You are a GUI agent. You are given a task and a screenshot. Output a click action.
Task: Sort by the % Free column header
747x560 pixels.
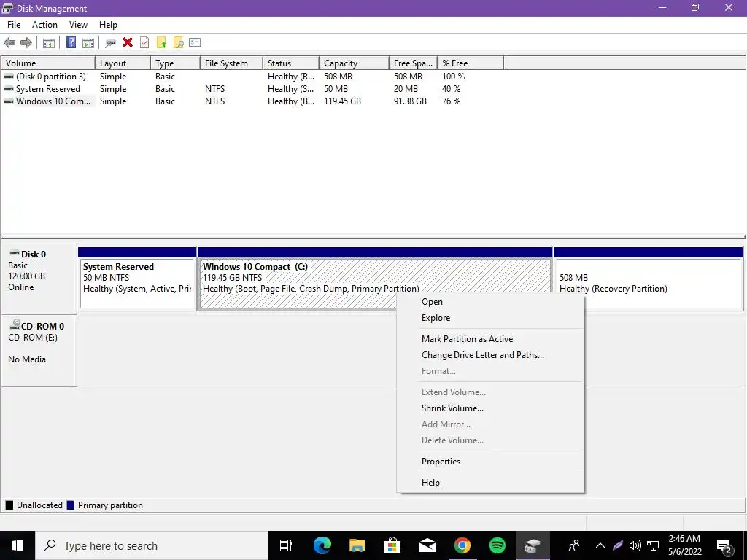pyautogui.click(x=471, y=63)
